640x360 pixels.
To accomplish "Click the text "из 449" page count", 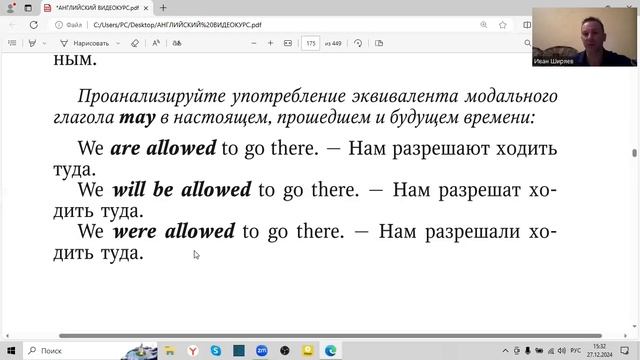I will [333, 43].
